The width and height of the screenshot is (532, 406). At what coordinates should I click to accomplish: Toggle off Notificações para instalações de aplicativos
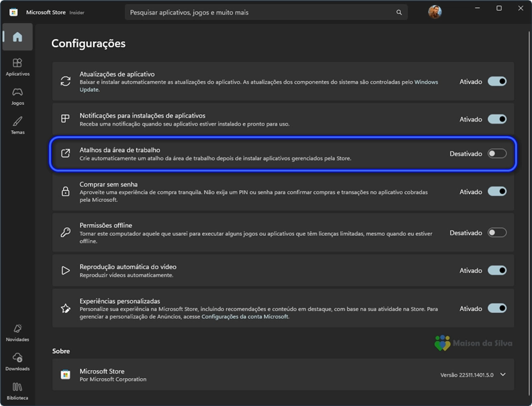(x=497, y=120)
